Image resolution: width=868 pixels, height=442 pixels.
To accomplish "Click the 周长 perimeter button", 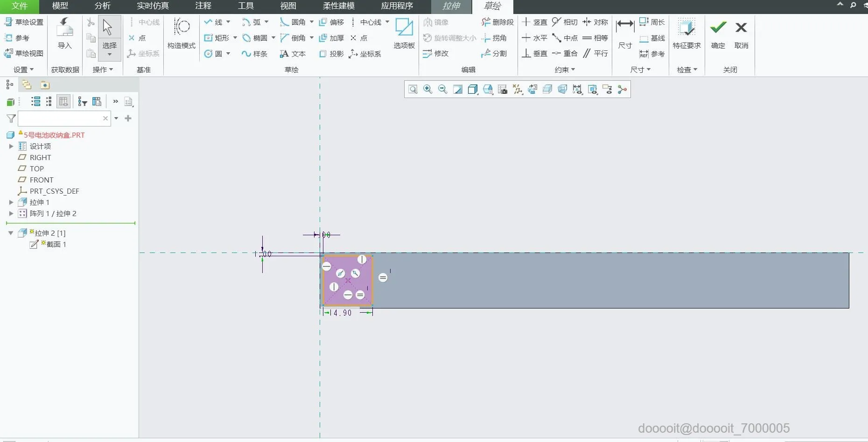I will pyautogui.click(x=652, y=22).
